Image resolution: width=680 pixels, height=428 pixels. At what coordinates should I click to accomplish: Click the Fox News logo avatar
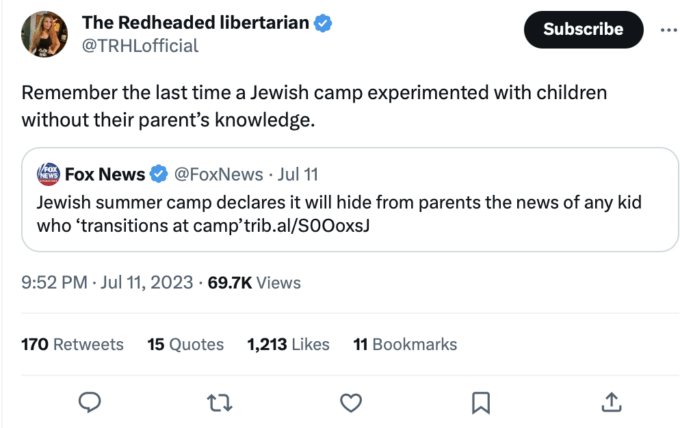(x=48, y=174)
